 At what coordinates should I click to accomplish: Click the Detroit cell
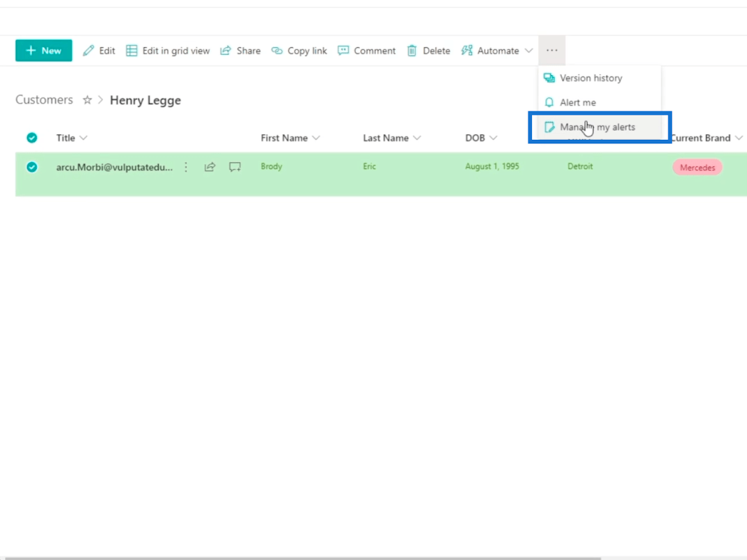point(580,167)
